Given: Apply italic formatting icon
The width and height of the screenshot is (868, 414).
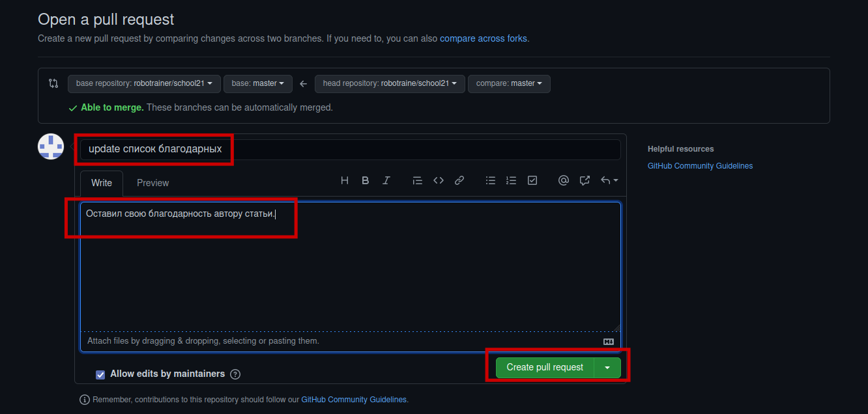Looking at the screenshot, I should click(x=386, y=180).
